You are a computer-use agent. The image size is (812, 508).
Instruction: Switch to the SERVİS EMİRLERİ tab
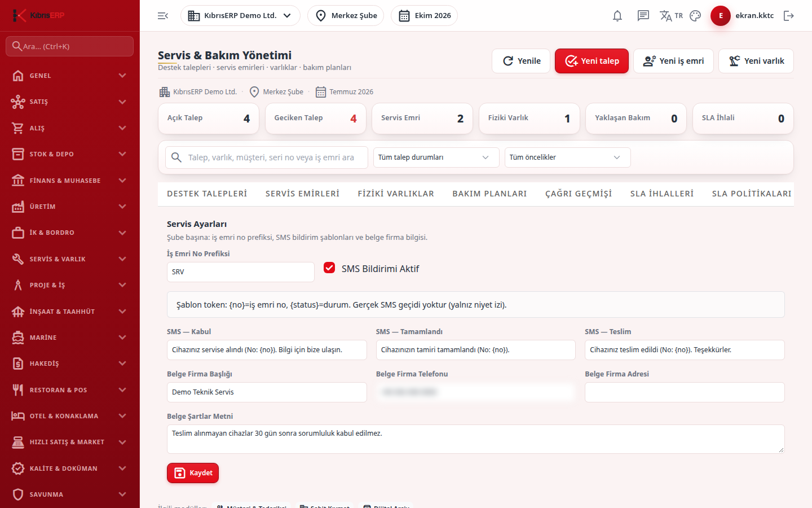coord(302,194)
